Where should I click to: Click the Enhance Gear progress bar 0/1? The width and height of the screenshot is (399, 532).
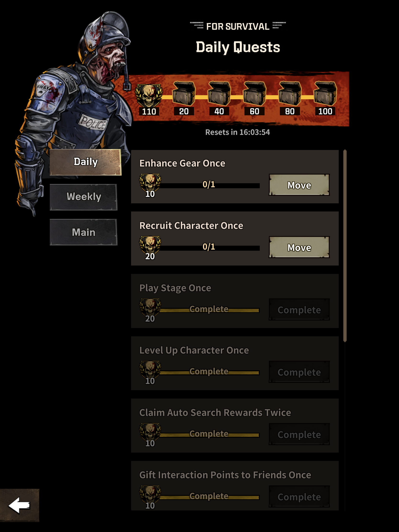pyautogui.click(x=209, y=185)
